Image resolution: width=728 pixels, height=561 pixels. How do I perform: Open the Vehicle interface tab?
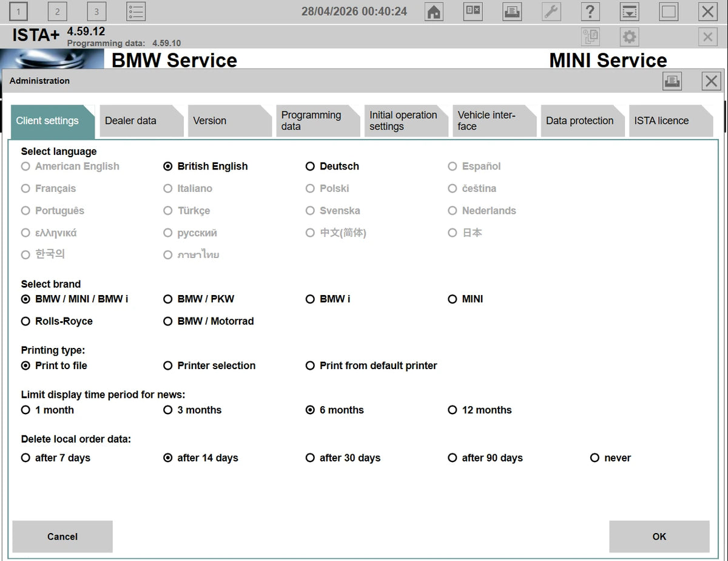click(x=494, y=121)
